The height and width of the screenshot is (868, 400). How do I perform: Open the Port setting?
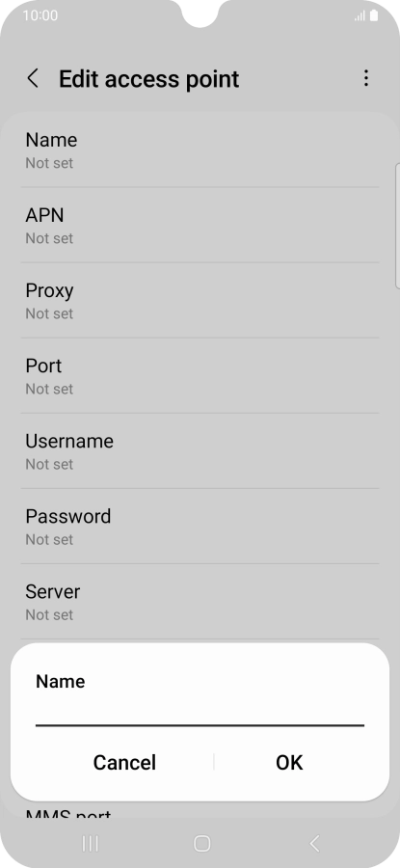200,376
